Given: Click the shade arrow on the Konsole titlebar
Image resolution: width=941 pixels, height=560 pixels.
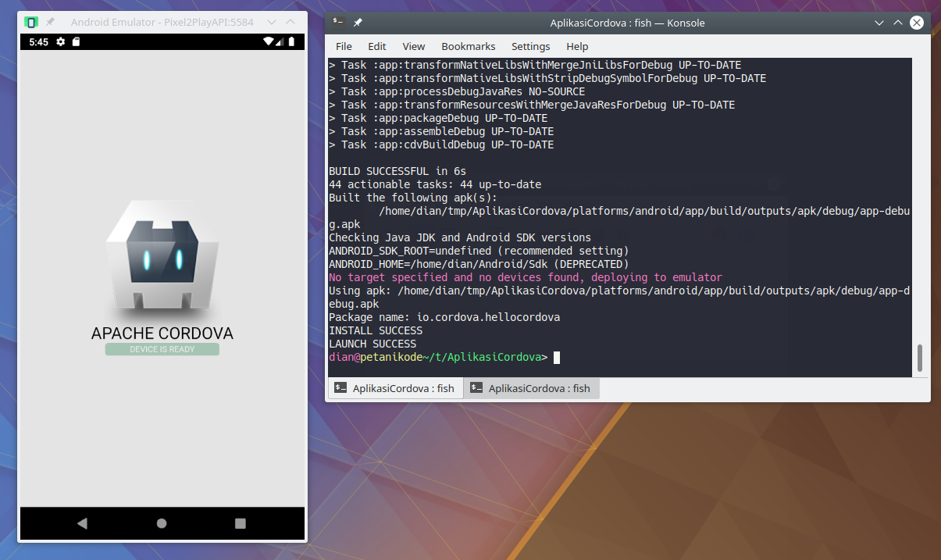Looking at the screenshot, I should [880, 23].
